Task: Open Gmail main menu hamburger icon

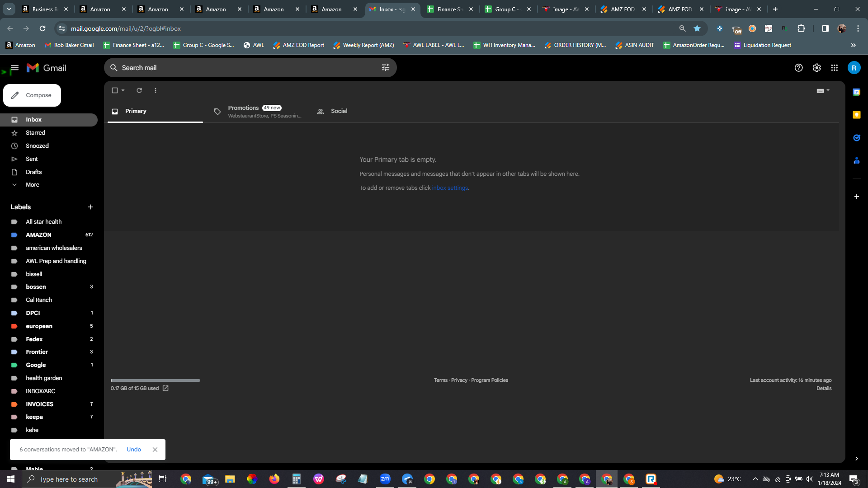Action: point(14,68)
